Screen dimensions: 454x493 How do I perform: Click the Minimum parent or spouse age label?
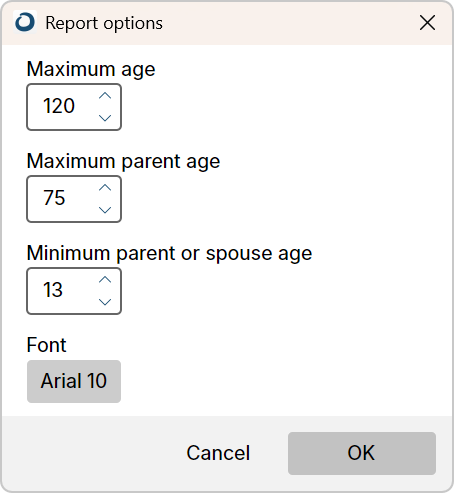[x=169, y=254]
